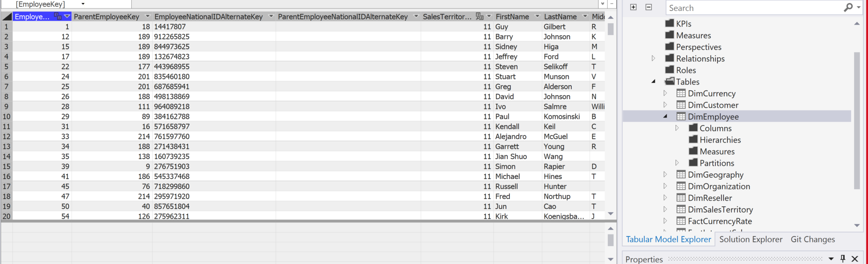
Task: Collapse the Tables node
Action: pos(654,81)
